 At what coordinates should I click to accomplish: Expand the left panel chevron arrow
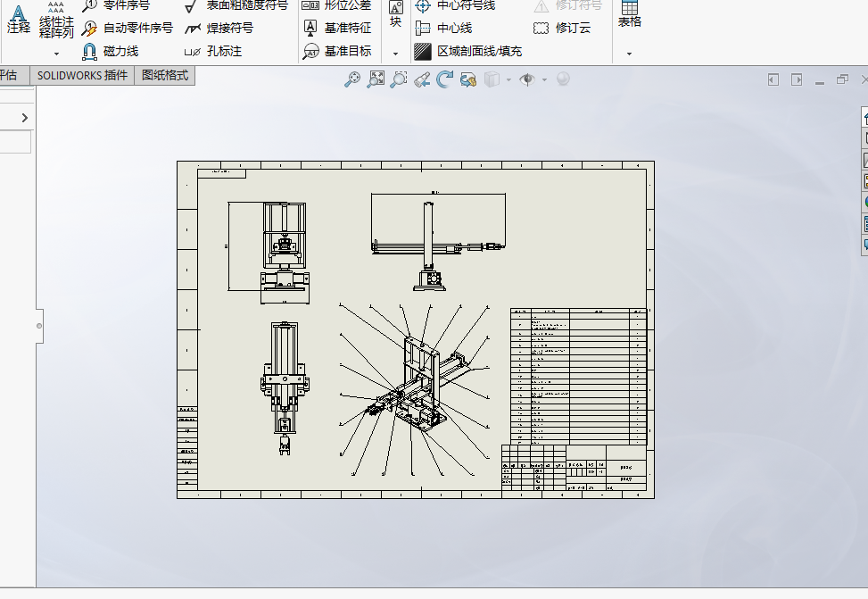[24, 118]
